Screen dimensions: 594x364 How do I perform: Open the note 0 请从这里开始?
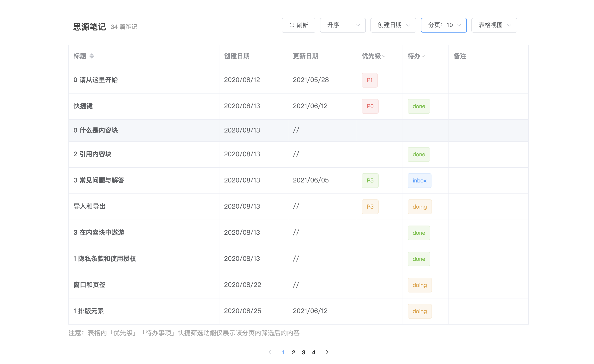coord(95,80)
